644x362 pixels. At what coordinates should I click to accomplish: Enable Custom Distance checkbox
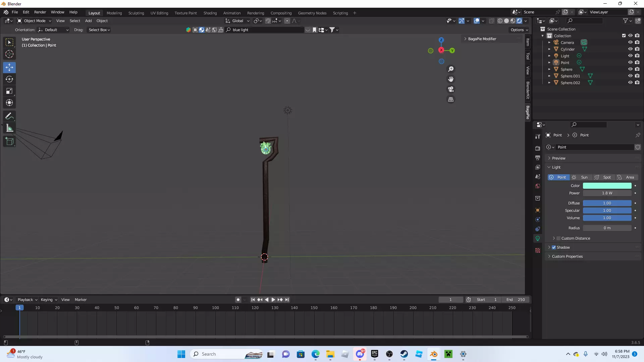pyautogui.click(x=558, y=238)
